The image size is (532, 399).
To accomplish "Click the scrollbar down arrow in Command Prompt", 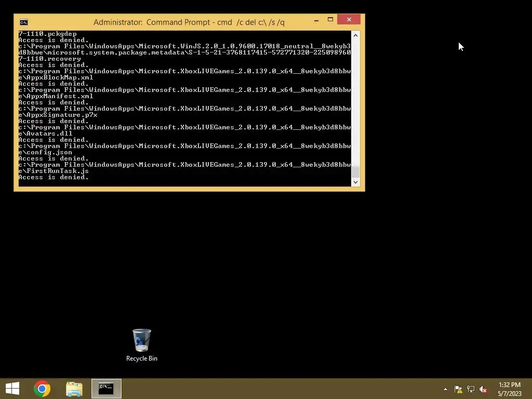I will pos(355,182).
